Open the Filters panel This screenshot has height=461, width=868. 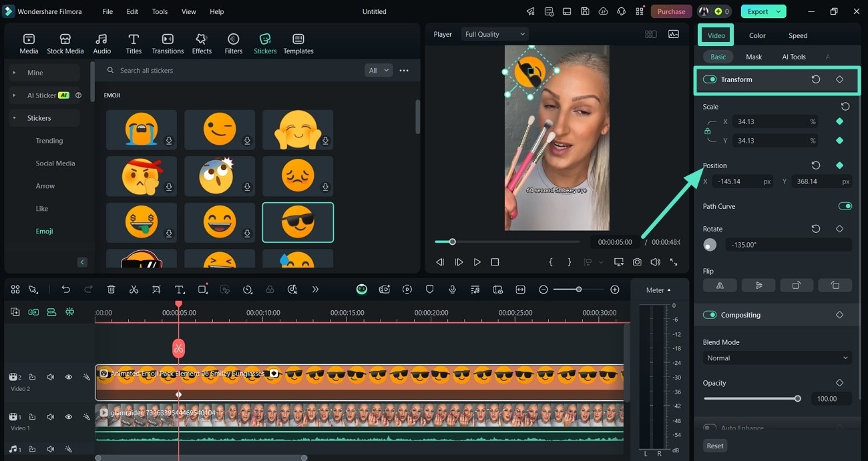click(234, 43)
